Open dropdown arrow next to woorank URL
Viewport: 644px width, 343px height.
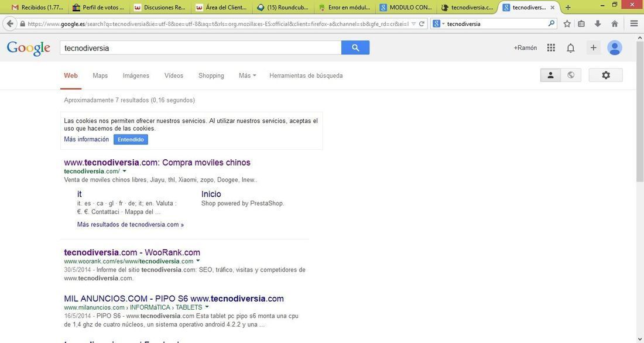click(198, 261)
